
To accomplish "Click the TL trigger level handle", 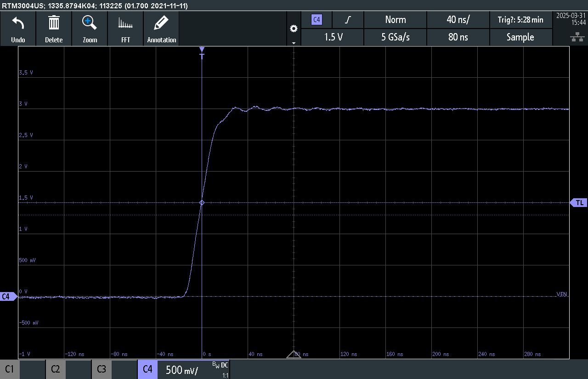I will [x=579, y=202].
